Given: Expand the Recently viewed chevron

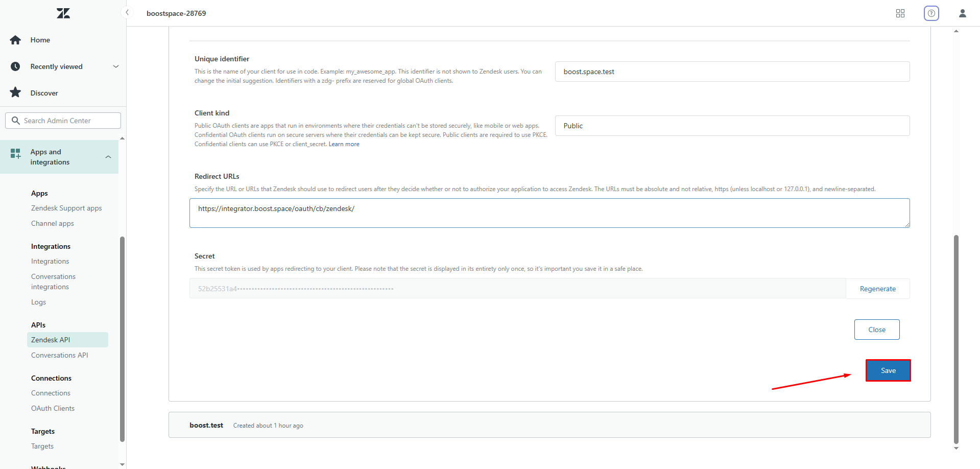Looking at the screenshot, I should (116, 66).
